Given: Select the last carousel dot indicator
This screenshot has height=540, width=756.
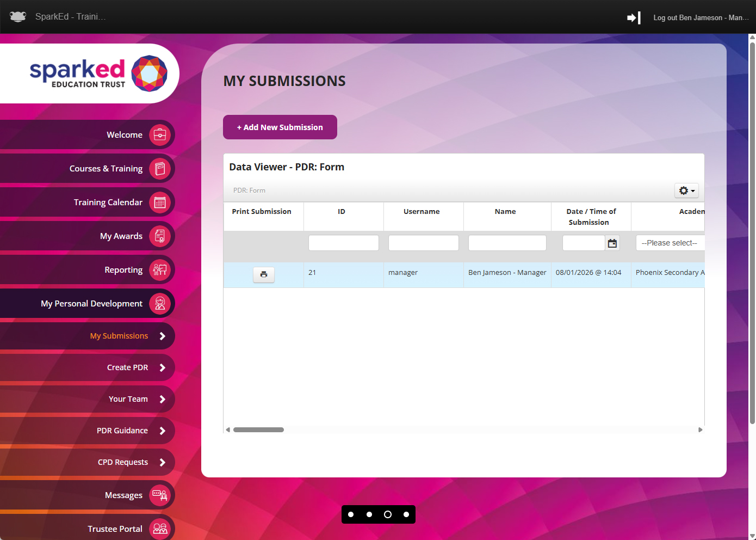Looking at the screenshot, I should 406,514.
